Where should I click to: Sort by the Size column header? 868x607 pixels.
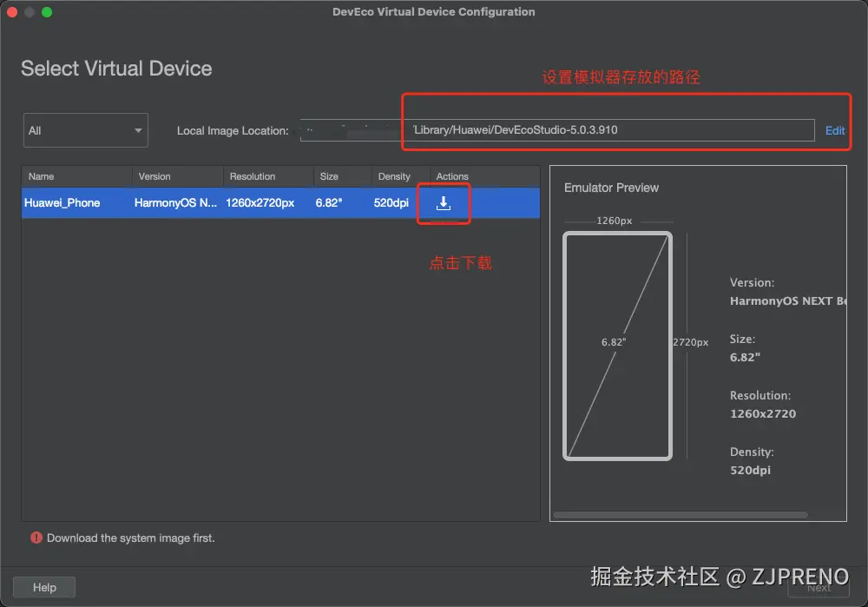[x=342, y=176]
